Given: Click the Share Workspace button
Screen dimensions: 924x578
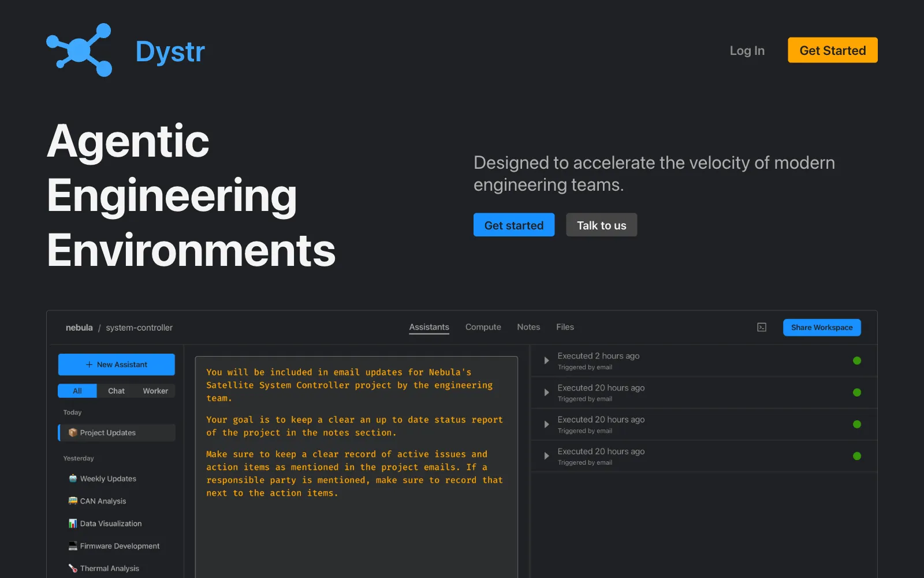Looking at the screenshot, I should click(x=822, y=327).
